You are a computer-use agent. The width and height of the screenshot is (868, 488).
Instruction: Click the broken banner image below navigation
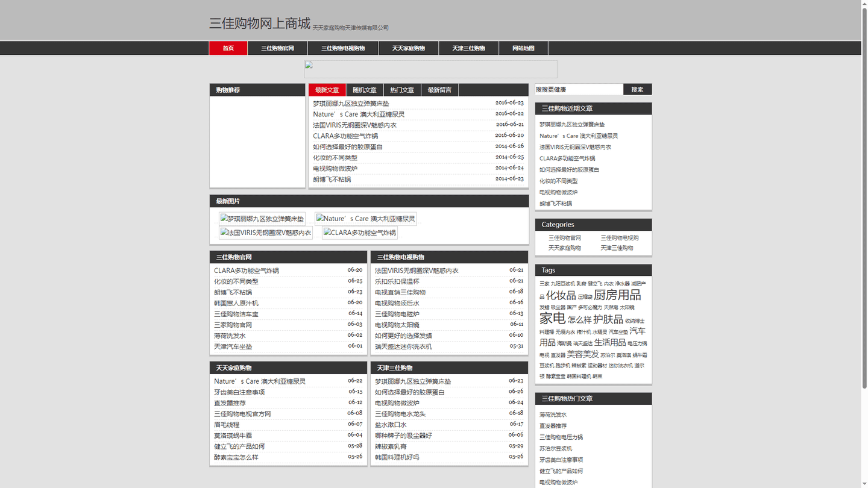430,69
